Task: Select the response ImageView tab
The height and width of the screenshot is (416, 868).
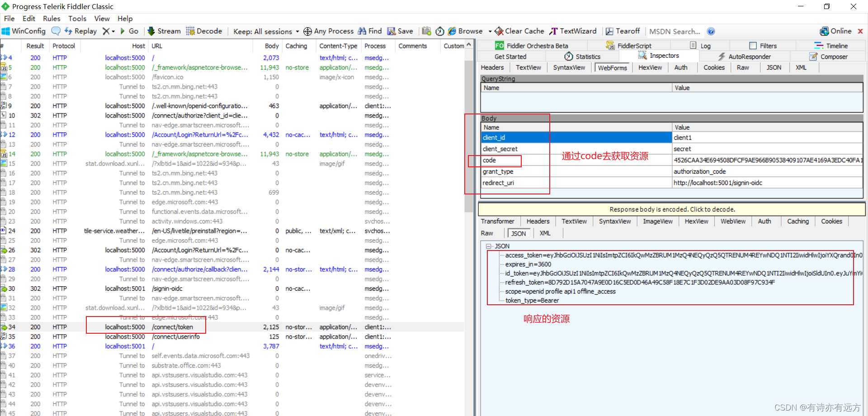Action: [x=658, y=221]
